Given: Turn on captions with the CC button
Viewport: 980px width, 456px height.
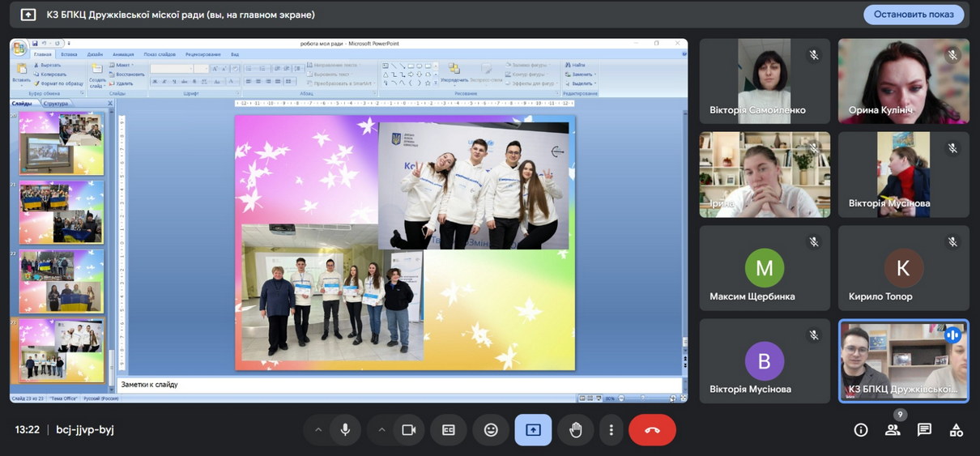Looking at the screenshot, I should pos(449,430).
